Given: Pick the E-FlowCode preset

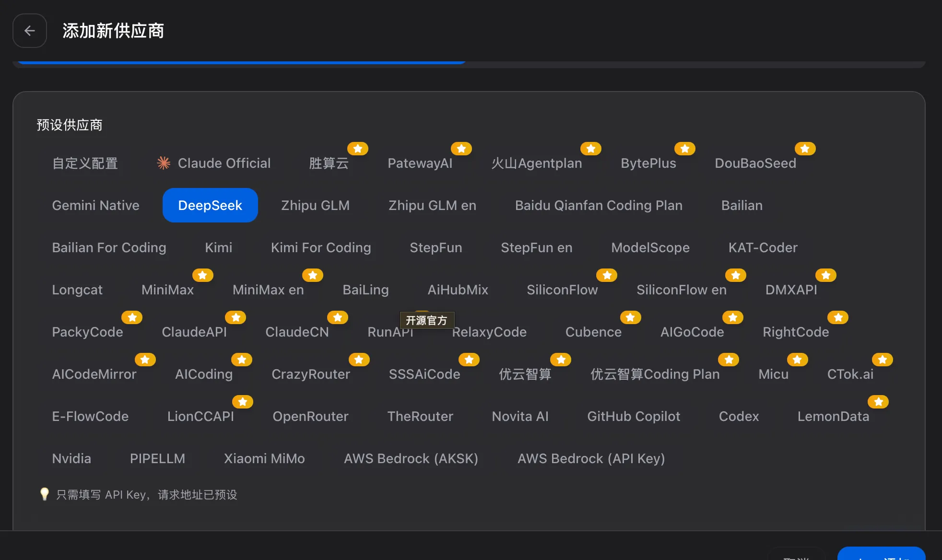Looking at the screenshot, I should click(x=90, y=416).
